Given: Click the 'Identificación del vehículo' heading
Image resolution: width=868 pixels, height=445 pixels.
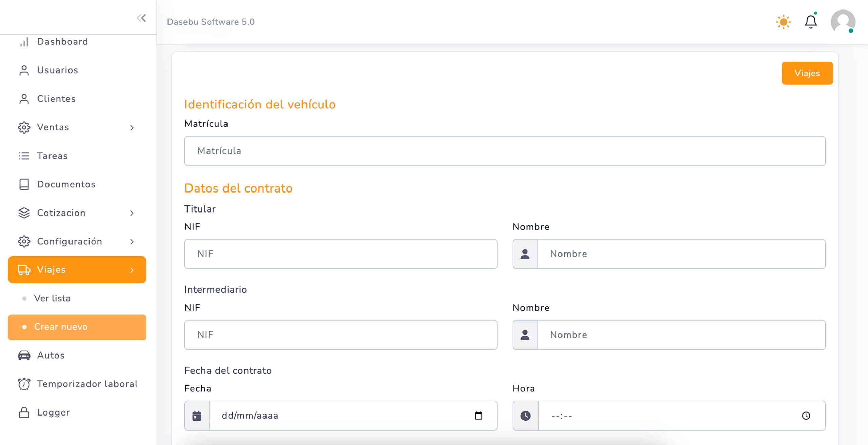Looking at the screenshot, I should pyautogui.click(x=260, y=104).
